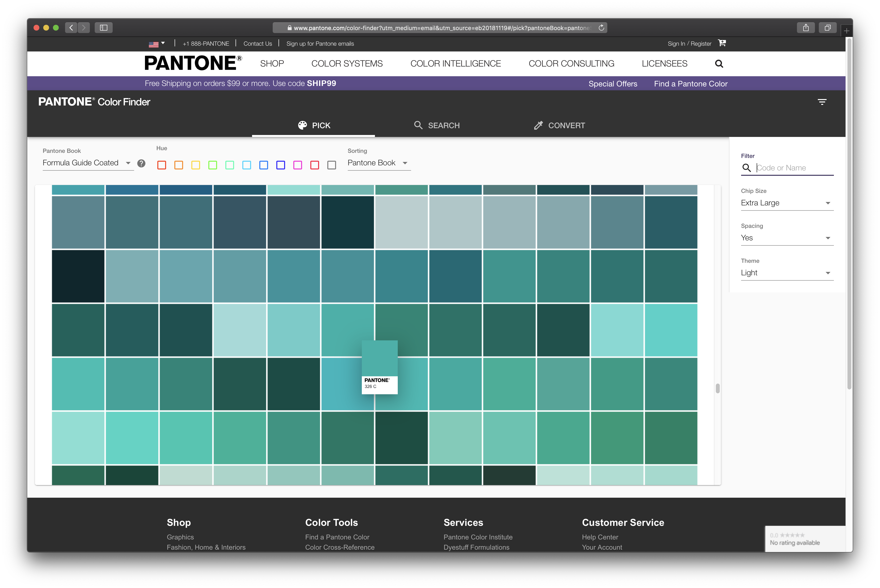Viewport: 880px width, 588px height.
Task: Click the magnifier icon in the Filter field
Action: pos(746,168)
